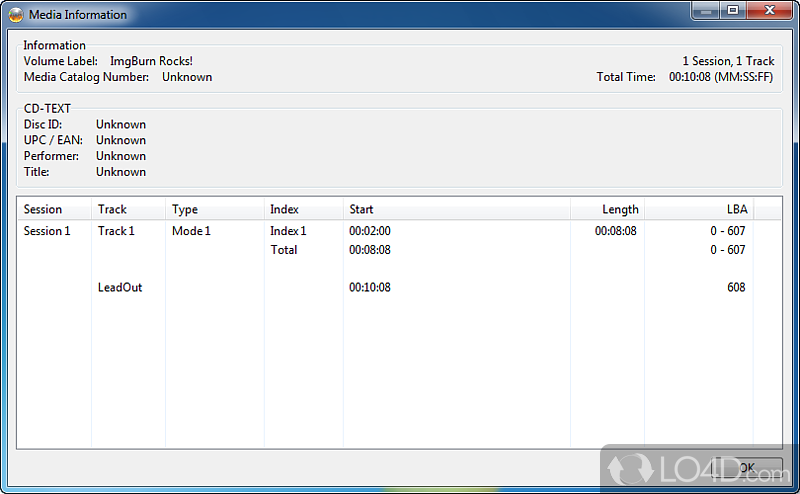Click the Total Time: caption

(x=626, y=77)
